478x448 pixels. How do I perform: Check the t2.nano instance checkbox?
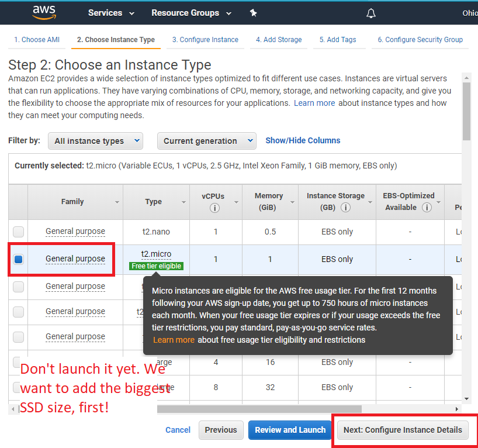click(18, 232)
